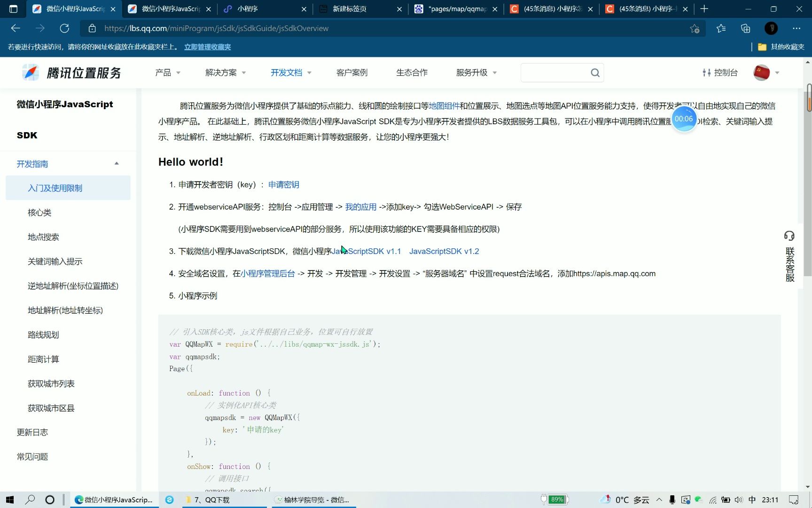Open 客户案例 in site navigation
This screenshot has width=812, height=508.
pyautogui.click(x=352, y=72)
